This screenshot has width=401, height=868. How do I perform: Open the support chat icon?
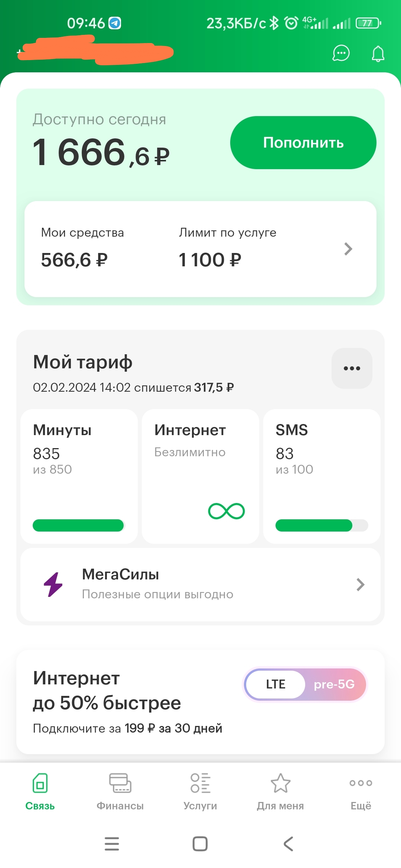[x=341, y=53]
